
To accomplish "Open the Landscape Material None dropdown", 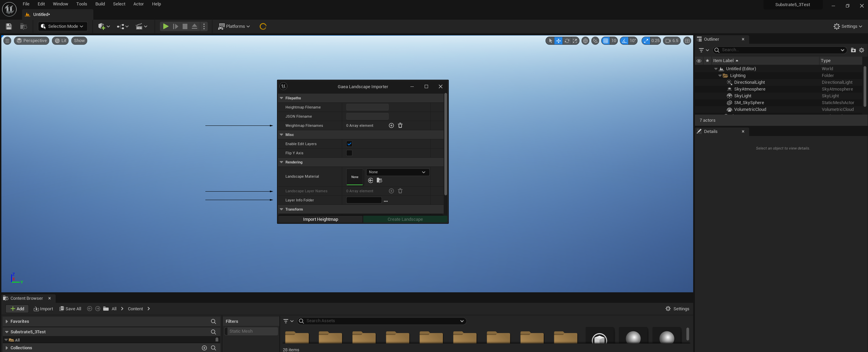I will click(398, 172).
